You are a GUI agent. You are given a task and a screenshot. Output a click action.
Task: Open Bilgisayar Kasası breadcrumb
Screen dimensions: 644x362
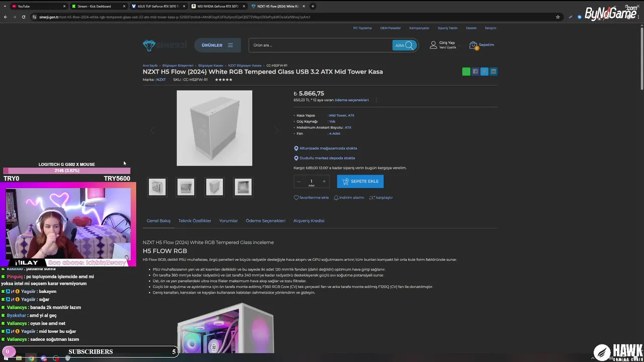coord(210,65)
